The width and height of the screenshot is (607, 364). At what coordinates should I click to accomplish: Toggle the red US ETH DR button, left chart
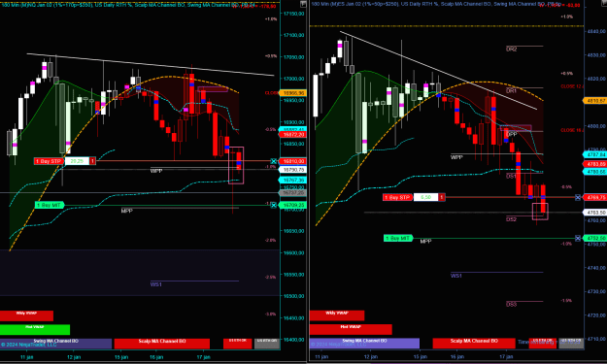pos(238,344)
